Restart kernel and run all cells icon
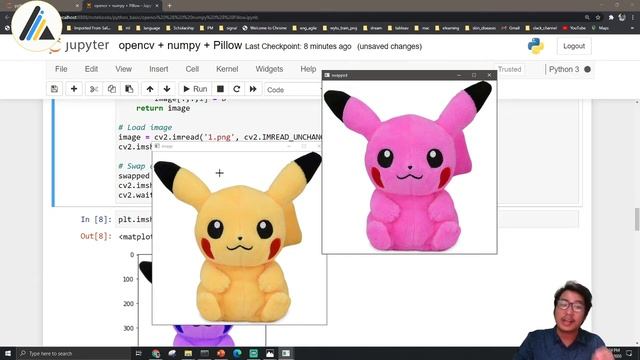This screenshot has height=360, width=640. (x=253, y=89)
